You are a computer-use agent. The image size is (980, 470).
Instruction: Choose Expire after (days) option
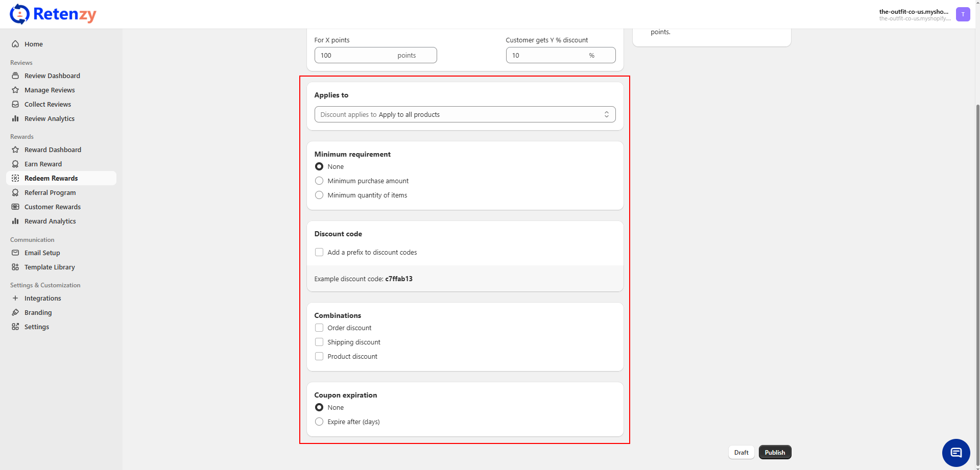319,422
